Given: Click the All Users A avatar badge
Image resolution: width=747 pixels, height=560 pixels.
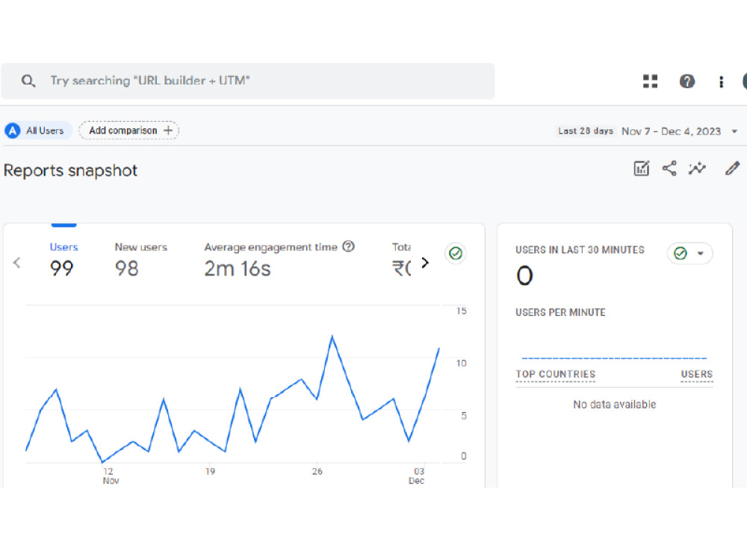Looking at the screenshot, I should pyautogui.click(x=13, y=131).
